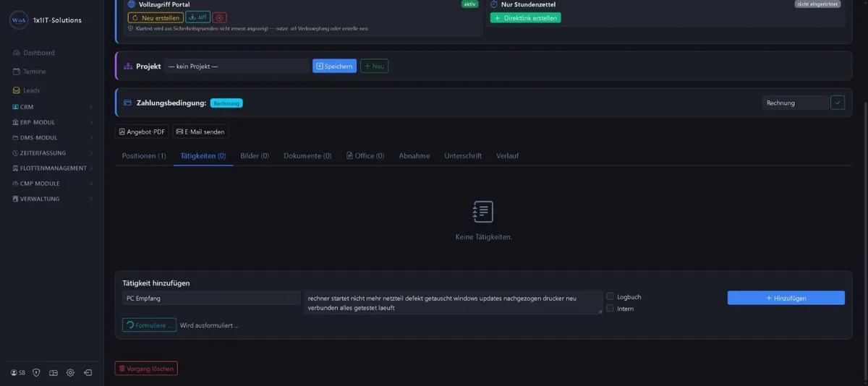Image resolution: width=868 pixels, height=386 pixels.
Task: Log out using the exit icon
Action: [x=88, y=373]
